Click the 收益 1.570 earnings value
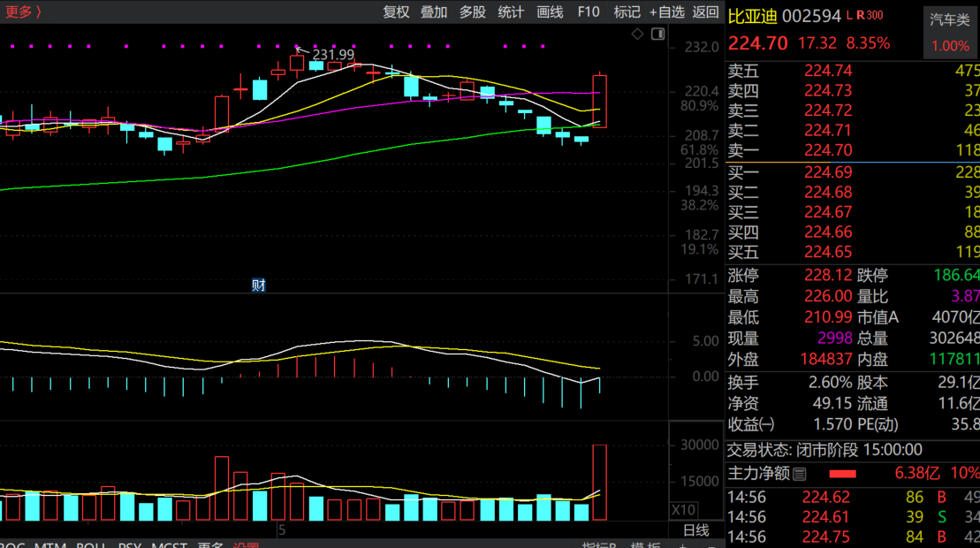980x548 pixels. click(832, 425)
